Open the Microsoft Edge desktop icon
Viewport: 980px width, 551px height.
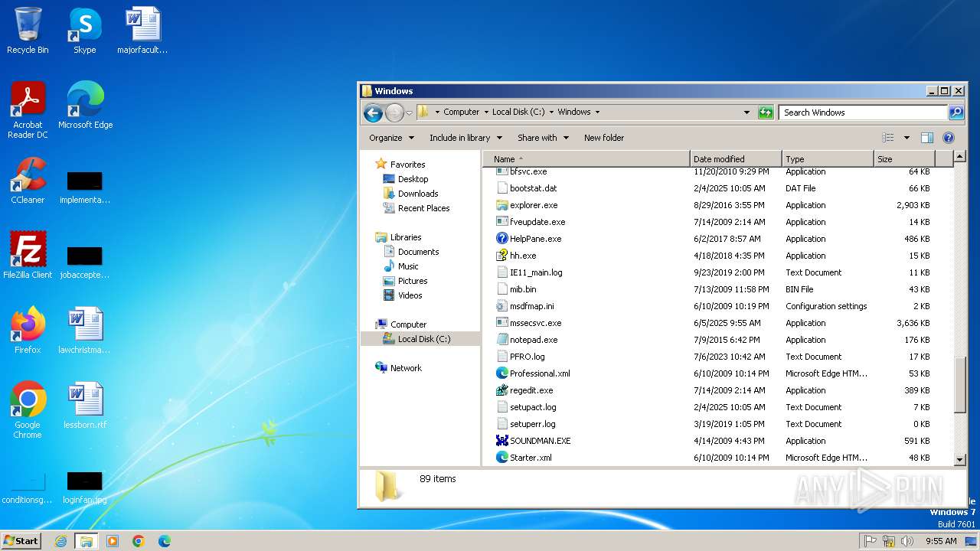[85, 106]
